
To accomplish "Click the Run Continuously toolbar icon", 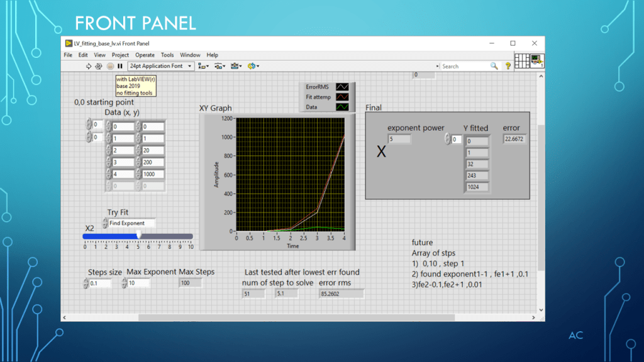I will click(99, 66).
